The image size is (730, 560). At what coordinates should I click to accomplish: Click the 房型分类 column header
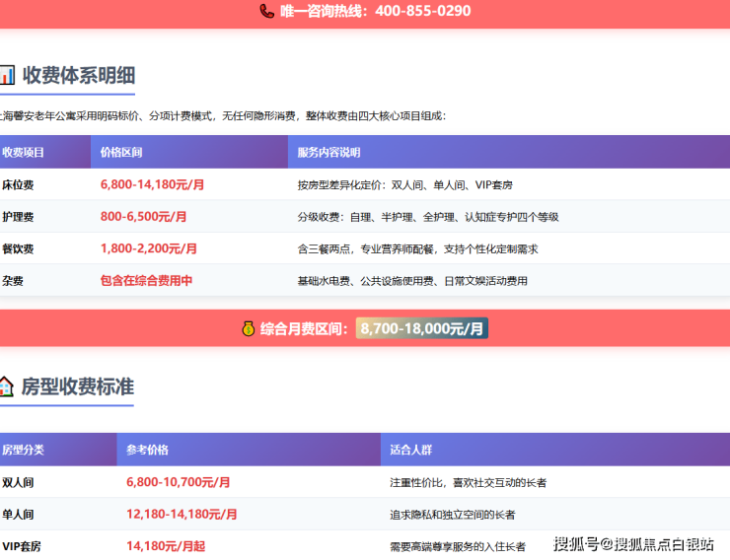[23, 450]
